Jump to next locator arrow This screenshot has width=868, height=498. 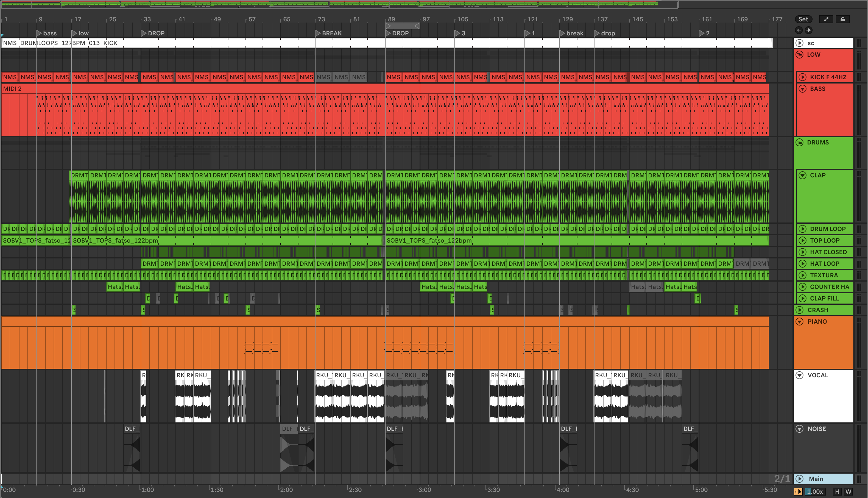pyautogui.click(x=809, y=30)
